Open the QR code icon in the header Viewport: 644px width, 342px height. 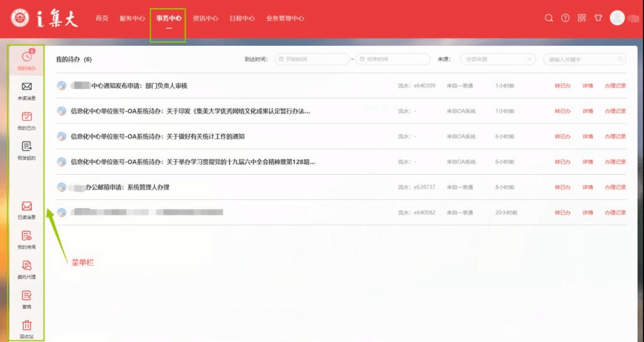tap(582, 18)
